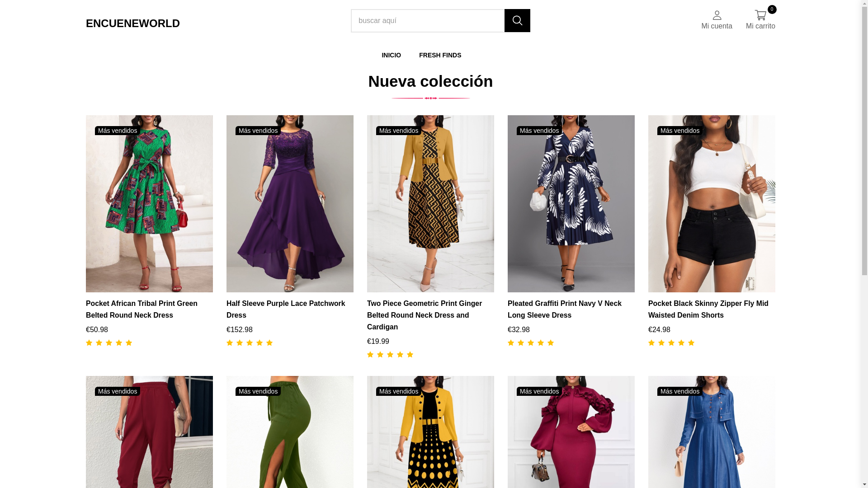Screen dimensions: 868x488
Task: Go to ENCUENEWORLD home logo
Action: click(x=133, y=23)
